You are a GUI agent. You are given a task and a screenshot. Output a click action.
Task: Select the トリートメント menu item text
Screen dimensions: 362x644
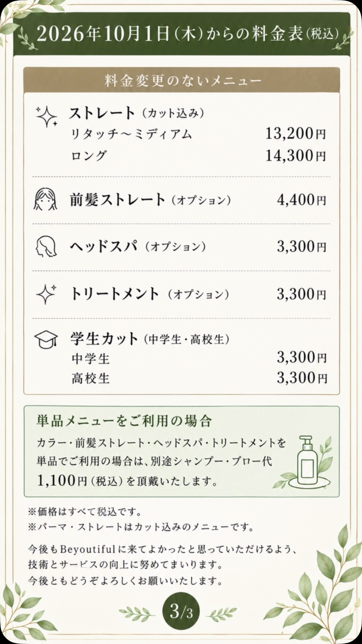[x=114, y=294]
